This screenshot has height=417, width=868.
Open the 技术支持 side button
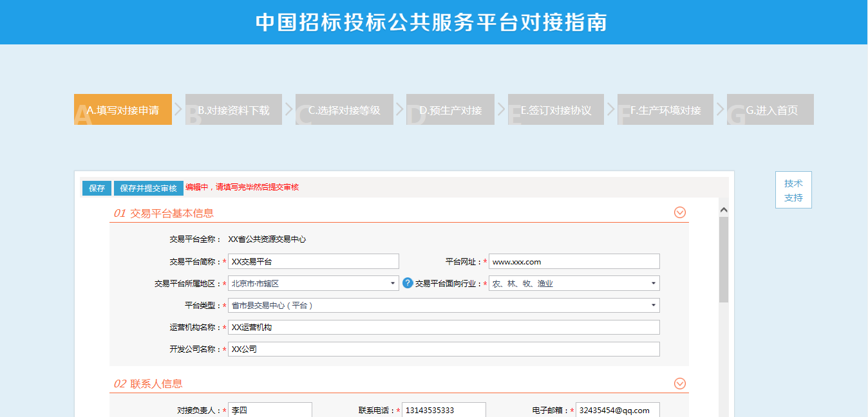pyautogui.click(x=793, y=190)
